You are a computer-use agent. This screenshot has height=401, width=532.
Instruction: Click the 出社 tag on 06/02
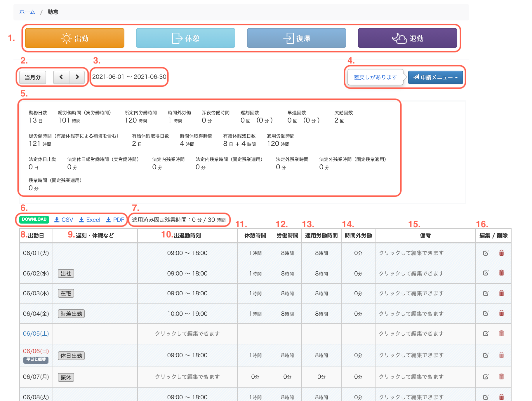point(66,273)
